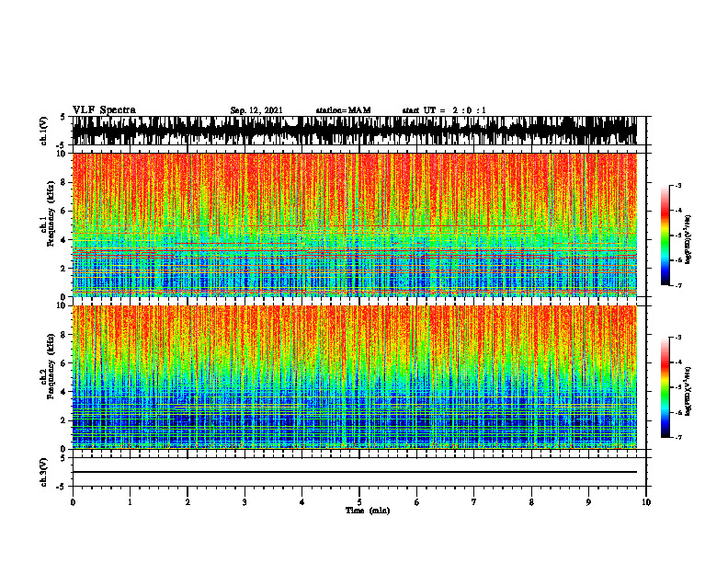Click the "6" frequency tick of ch.1 spectrogram

(x=65, y=211)
